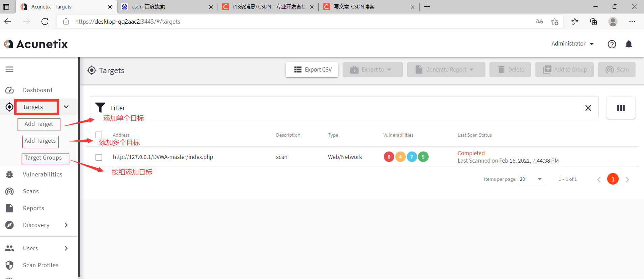This screenshot has height=279, width=644.
Task: Open the notifications bell icon
Action: pyautogui.click(x=629, y=44)
